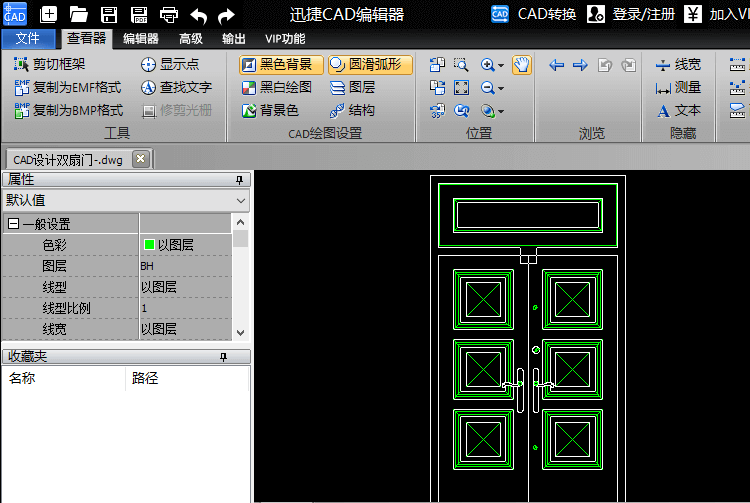The height and width of the screenshot is (503, 750).
Task: Click the 查找文字 find text tool
Action: pos(176,87)
